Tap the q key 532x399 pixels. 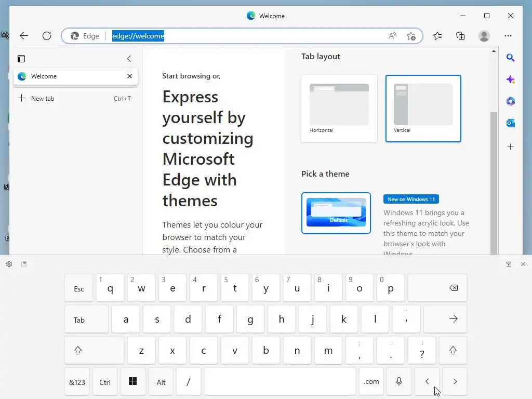click(x=110, y=288)
